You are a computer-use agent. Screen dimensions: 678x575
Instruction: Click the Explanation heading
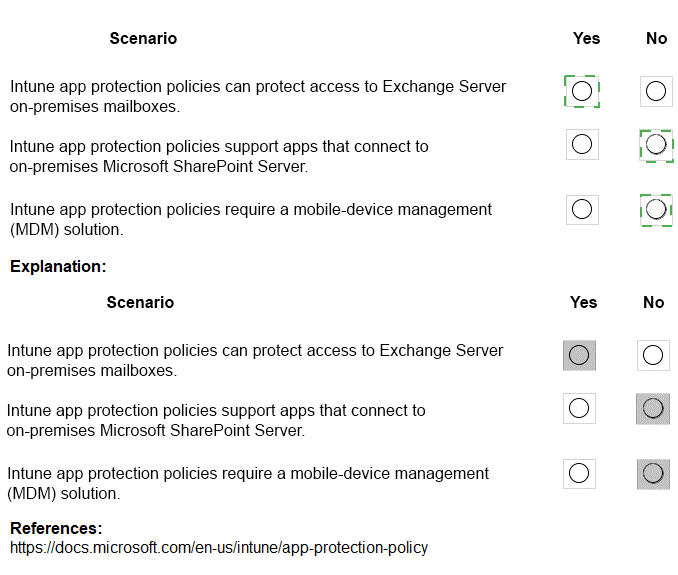click(58, 267)
